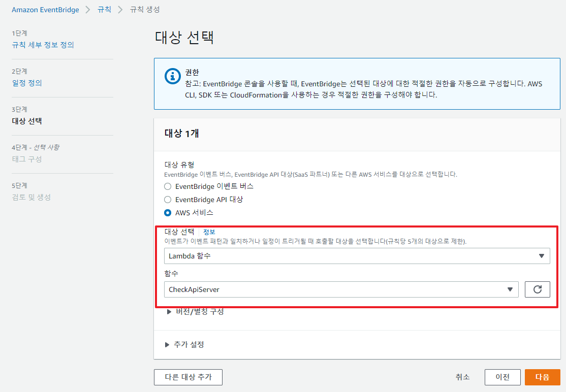Image resolution: width=566 pixels, height=392 pixels.
Task: Select EventBridge API 대상 radio option
Action: pyautogui.click(x=168, y=200)
